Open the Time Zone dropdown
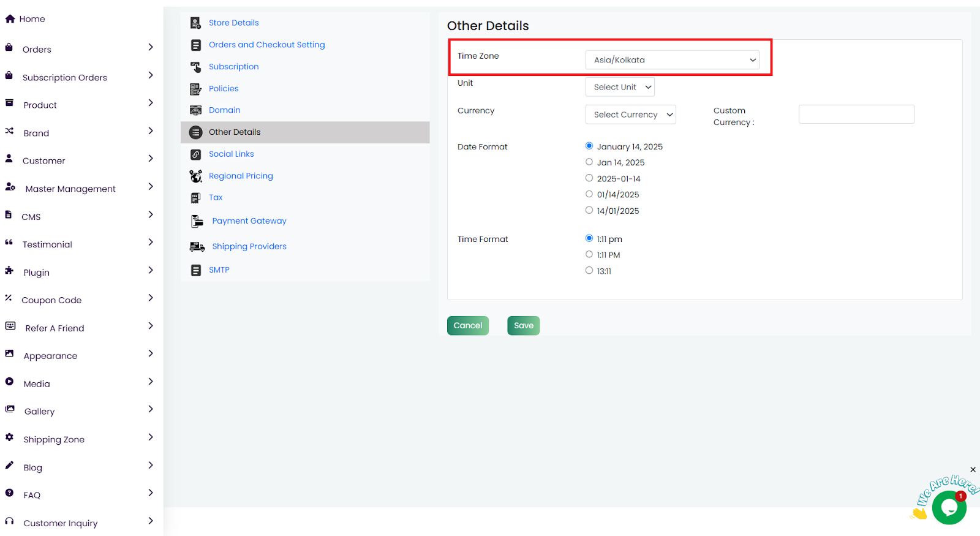This screenshot has width=980, height=536. coord(672,60)
